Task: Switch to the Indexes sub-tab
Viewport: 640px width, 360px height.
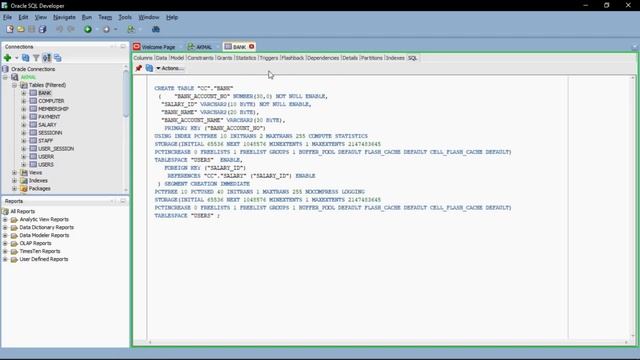Action: [x=395, y=58]
